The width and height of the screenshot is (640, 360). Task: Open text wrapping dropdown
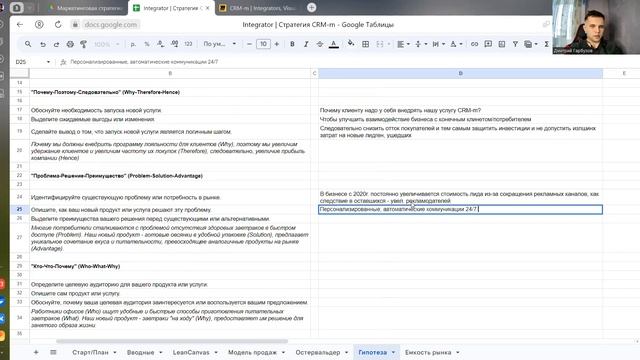(438, 44)
